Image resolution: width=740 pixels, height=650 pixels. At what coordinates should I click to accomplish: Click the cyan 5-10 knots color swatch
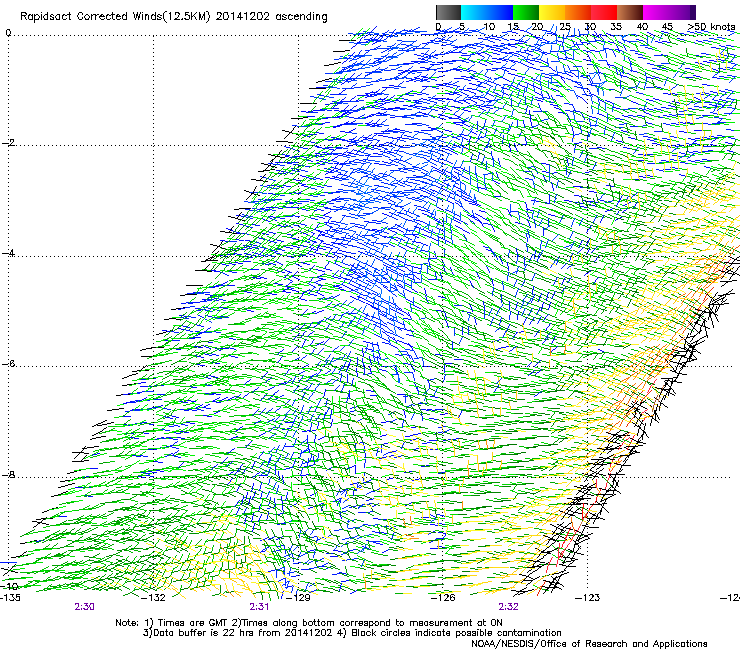click(474, 12)
